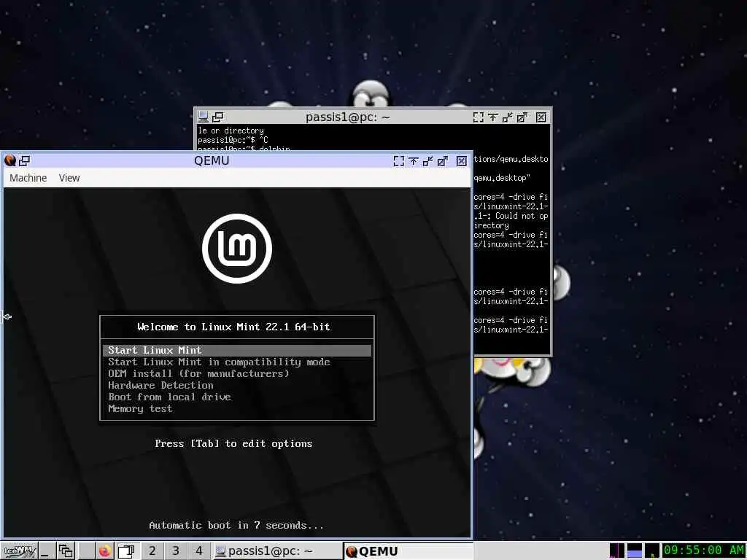Click terminal title bar layer/depth icon
Screen dimensions: 747x560
(x=217, y=117)
